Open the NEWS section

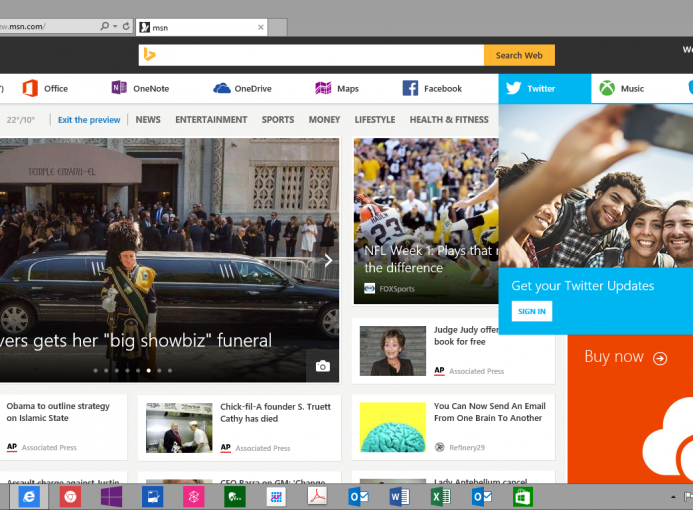click(x=148, y=120)
